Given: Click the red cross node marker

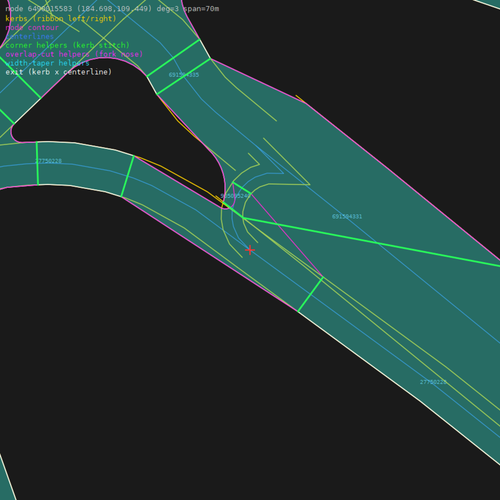Looking at the screenshot, I should [x=250, y=250].
